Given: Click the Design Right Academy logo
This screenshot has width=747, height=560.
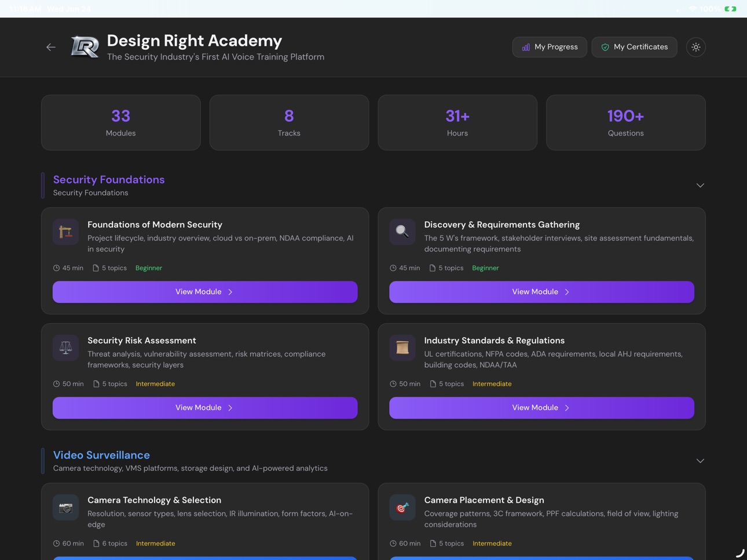Looking at the screenshot, I should pyautogui.click(x=85, y=47).
